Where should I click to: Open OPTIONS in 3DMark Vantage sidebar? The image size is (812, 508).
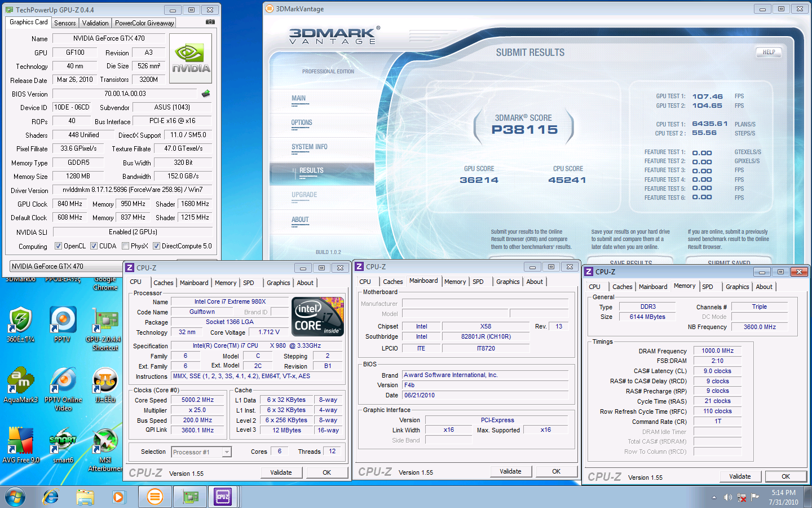302,123
